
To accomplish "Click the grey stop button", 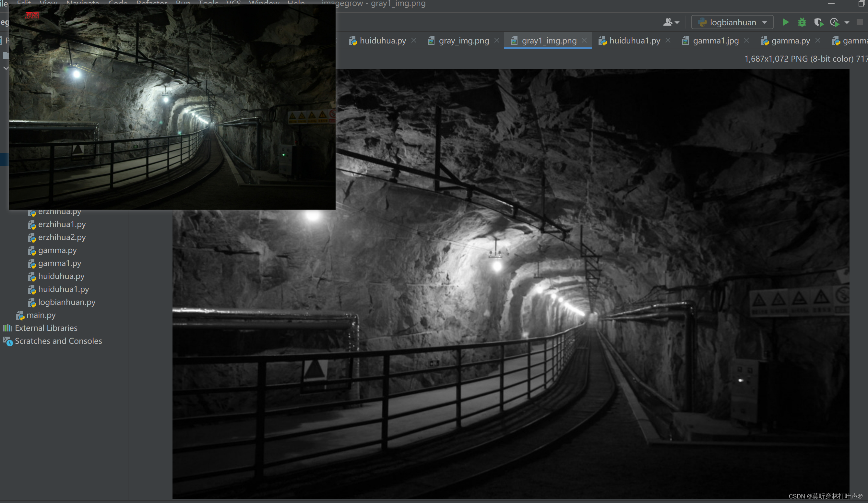I will click(x=860, y=22).
